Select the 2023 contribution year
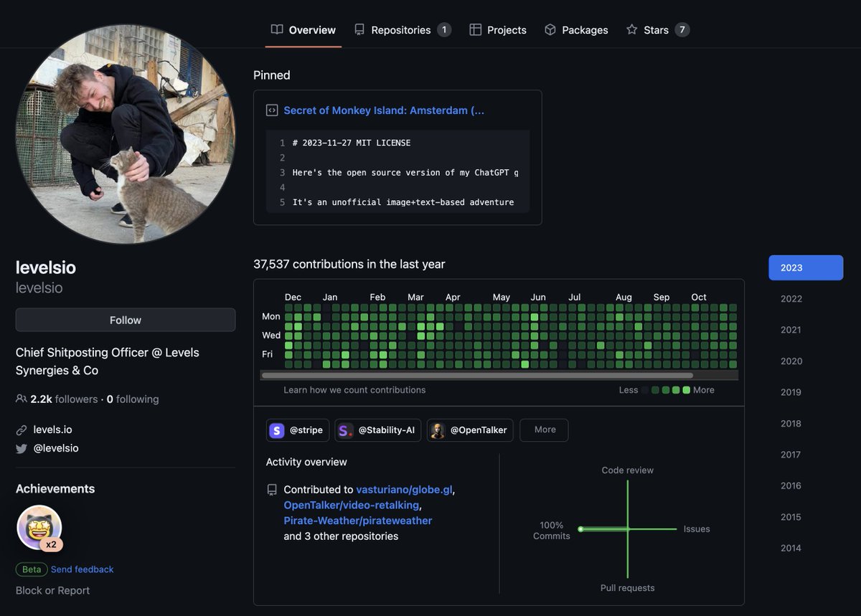861x616 pixels. (806, 267)
